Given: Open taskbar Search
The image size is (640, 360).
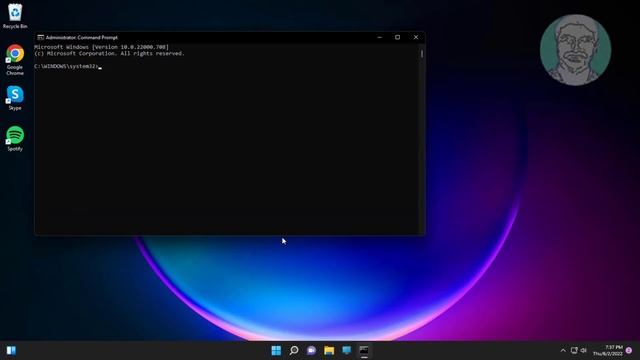Looking at the screenshot, I should pos(294,350).
